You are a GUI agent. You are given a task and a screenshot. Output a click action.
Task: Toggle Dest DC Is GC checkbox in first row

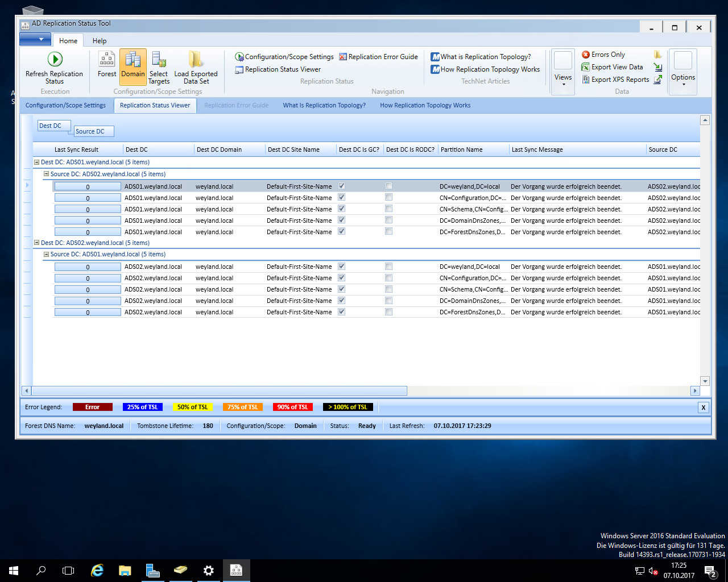point(342,186)
